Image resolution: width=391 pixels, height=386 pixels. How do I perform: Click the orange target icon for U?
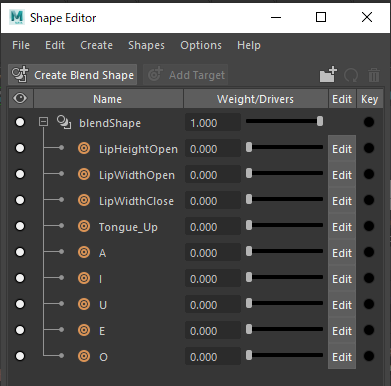(84, 304)
